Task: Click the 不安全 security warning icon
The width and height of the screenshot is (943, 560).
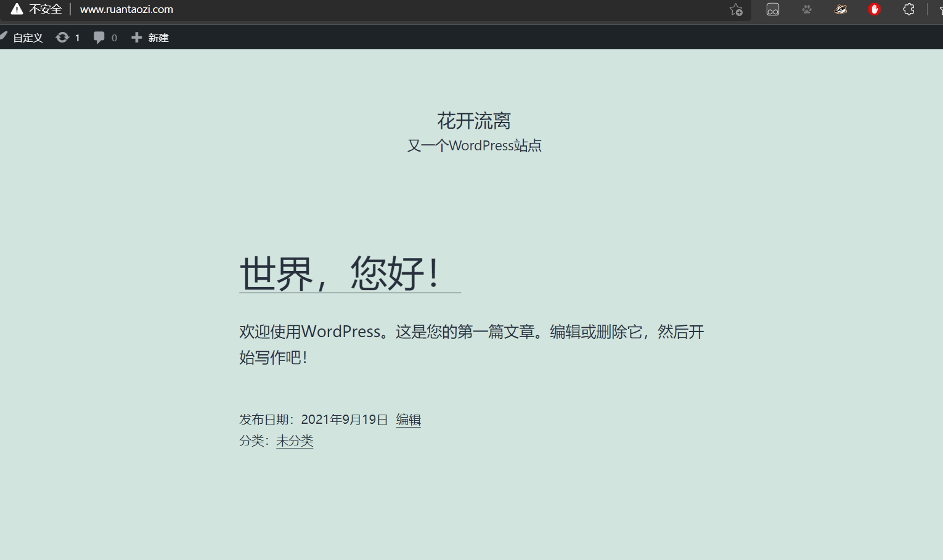Action: [17, 9]
